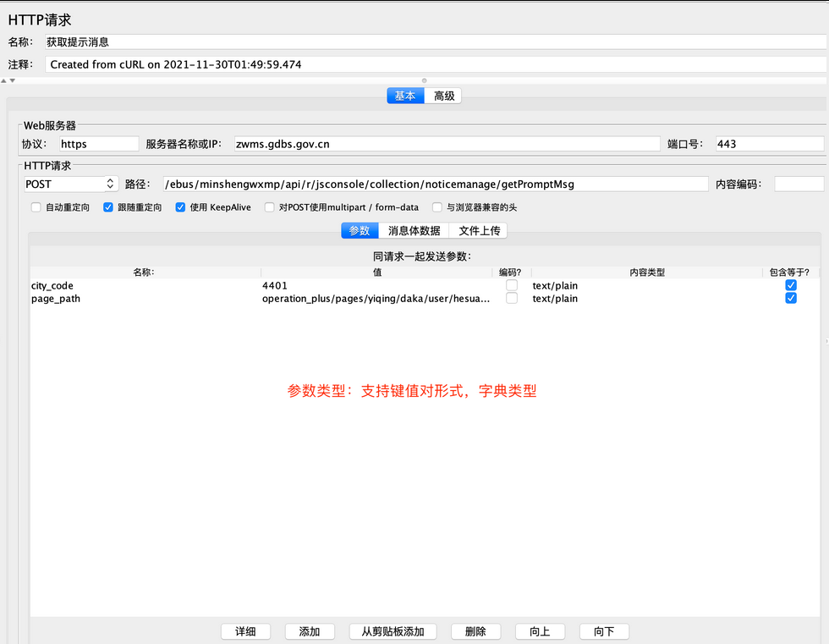Switch to the 消息体数据 tab

414,230
